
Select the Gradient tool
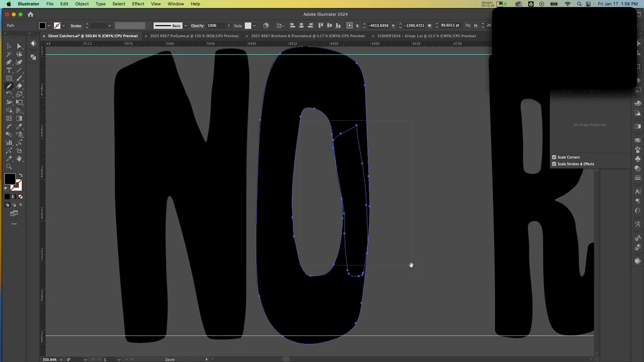[19, 118]
